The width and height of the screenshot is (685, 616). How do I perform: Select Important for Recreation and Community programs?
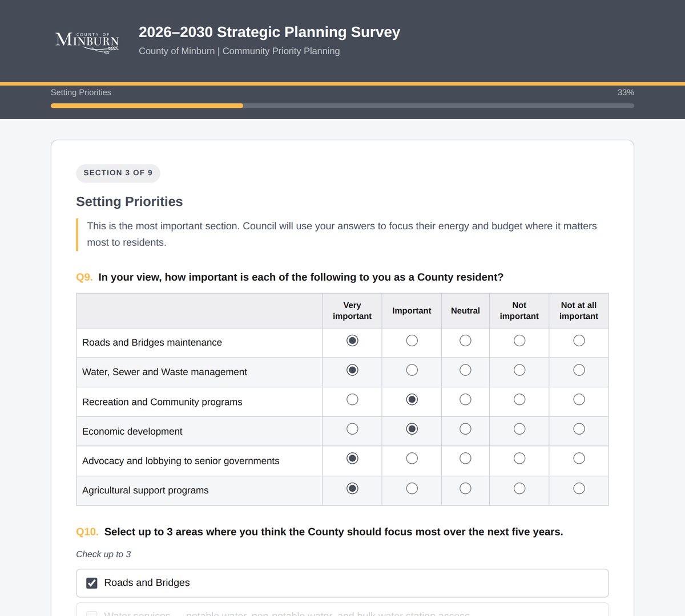click(412, 399)
